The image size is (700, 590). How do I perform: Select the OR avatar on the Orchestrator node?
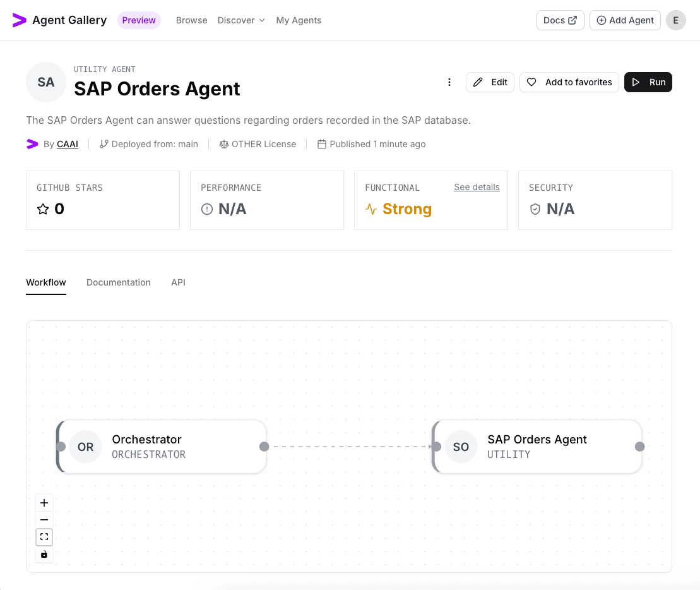(x=85, y=447)
